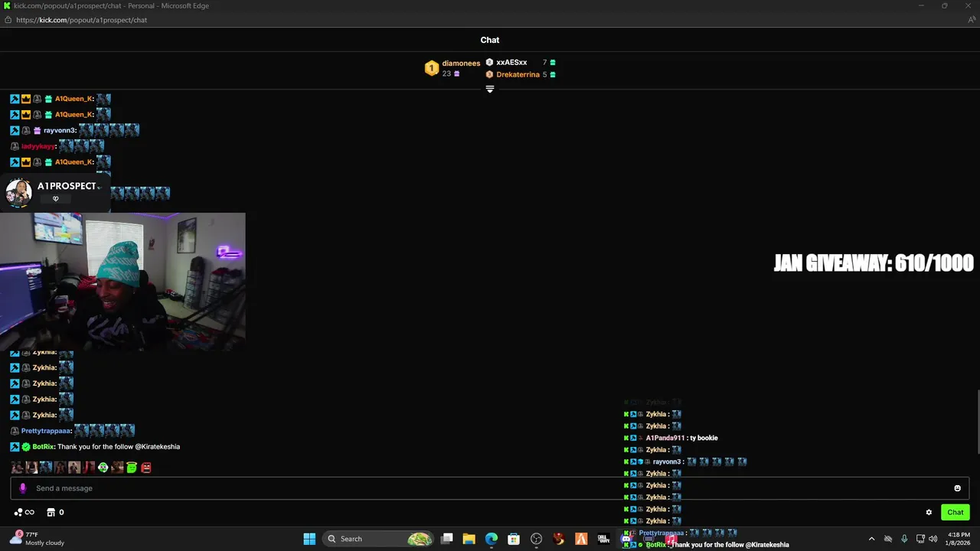This screenshot has height=551, width=980.
Task: Open Microsoft Store taskbar icon
Action: pos(514,539)
